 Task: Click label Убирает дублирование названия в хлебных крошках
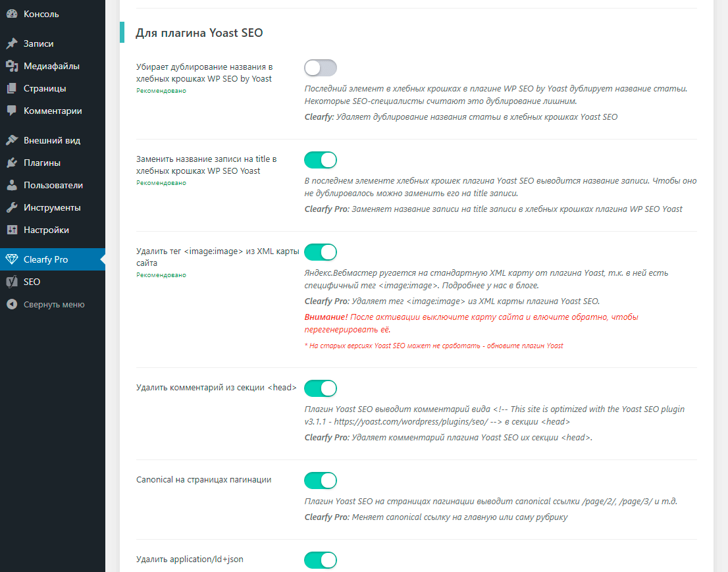point(204,73)
